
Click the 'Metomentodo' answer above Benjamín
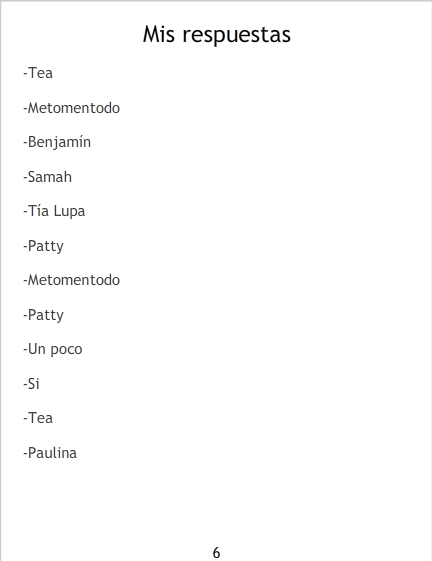point(72,108)
